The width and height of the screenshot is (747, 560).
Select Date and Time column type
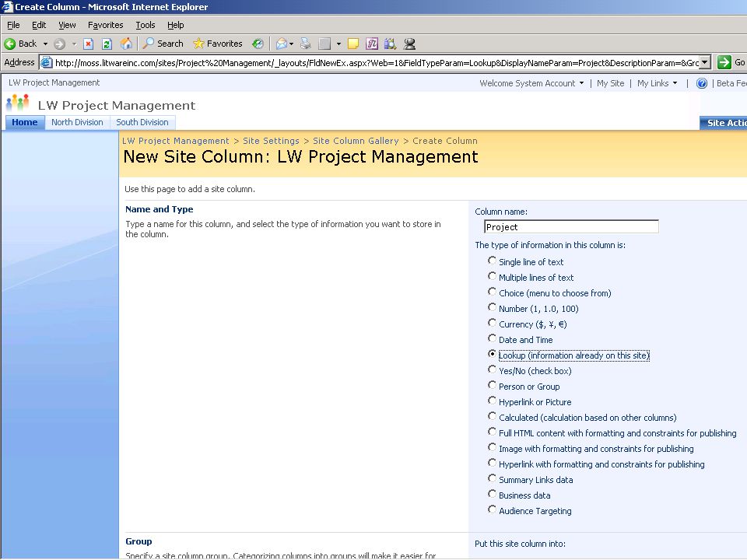(x=492, y=338)
